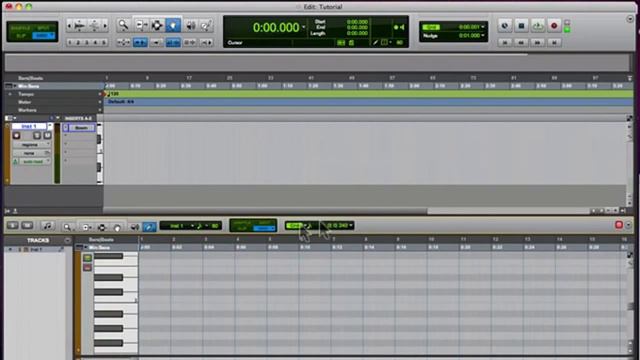640x360 pixels.
Task: Select the MIDI Editor Trim tool
Action: tap(86, 227)
